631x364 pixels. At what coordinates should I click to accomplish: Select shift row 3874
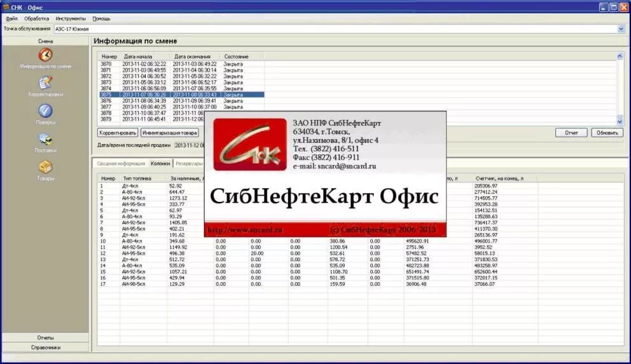181,88
